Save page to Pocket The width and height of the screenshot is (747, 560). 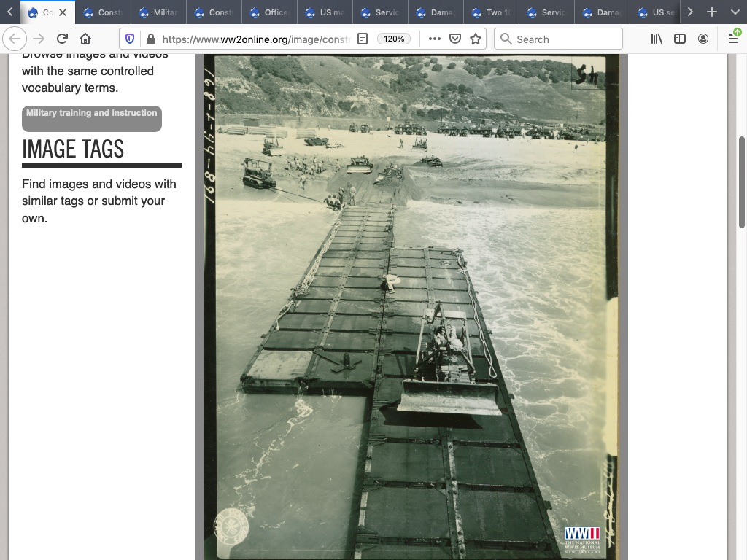tap(455, 39)
